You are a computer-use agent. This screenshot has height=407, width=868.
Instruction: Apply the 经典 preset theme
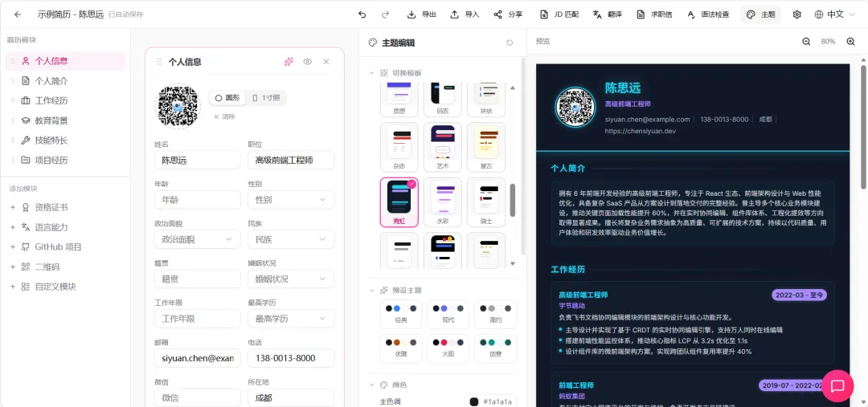(401, 314)
